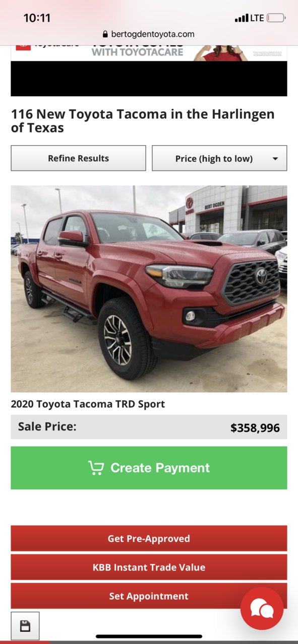Click the floppy disk save icon
The width and height of the screenshot is (298, 644).
pyautogui.click(x=25, y=626)
